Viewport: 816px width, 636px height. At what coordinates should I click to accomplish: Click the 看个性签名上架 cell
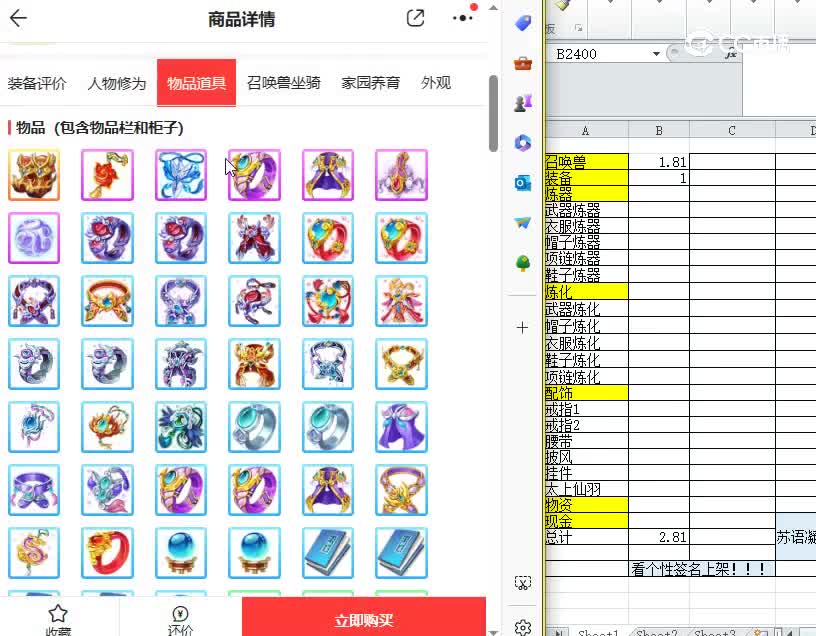pyautogui.click(x=702, y=569)
